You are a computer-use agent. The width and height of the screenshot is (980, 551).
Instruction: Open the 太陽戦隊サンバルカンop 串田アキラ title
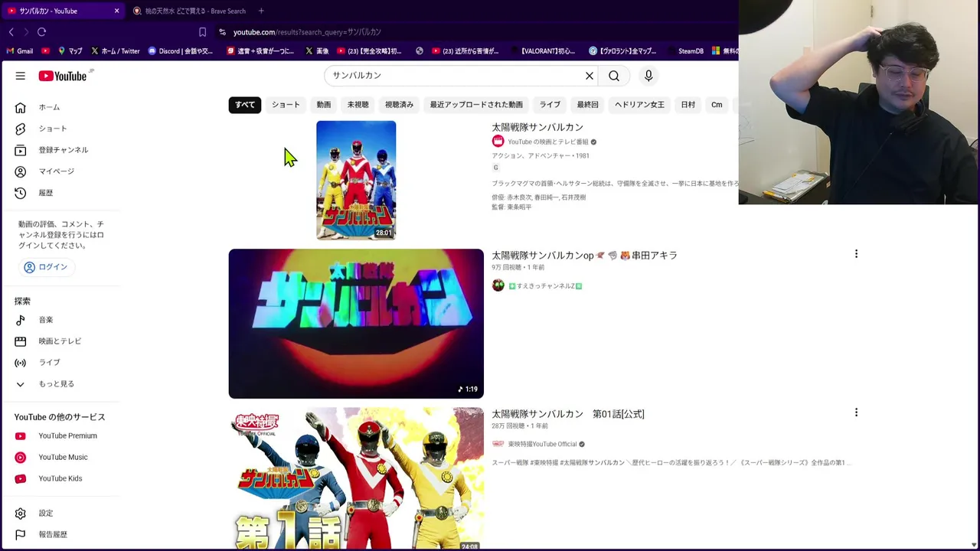[x=584, y=256]
